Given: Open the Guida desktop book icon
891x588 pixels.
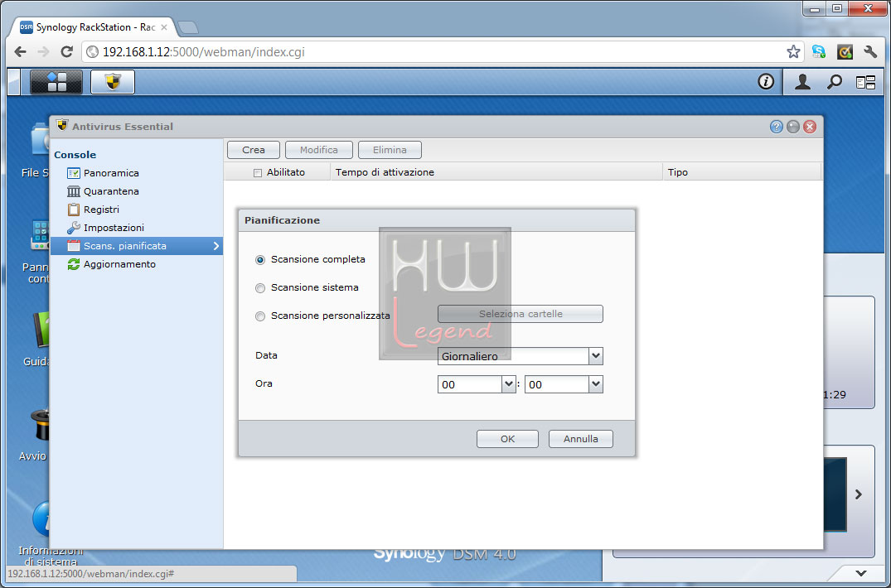Looking at the screenshot, I should click(x=42, y=329).
